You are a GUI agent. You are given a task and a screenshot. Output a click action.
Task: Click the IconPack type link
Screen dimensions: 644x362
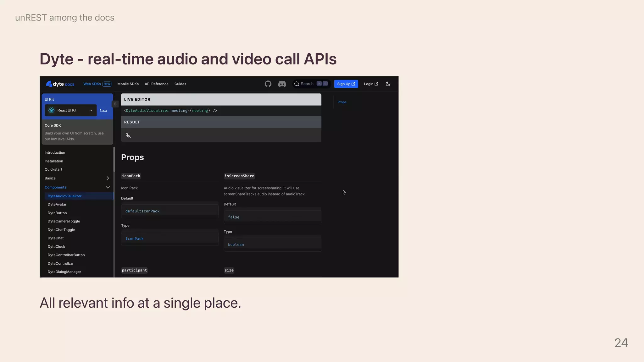click(x=135, y=239)
